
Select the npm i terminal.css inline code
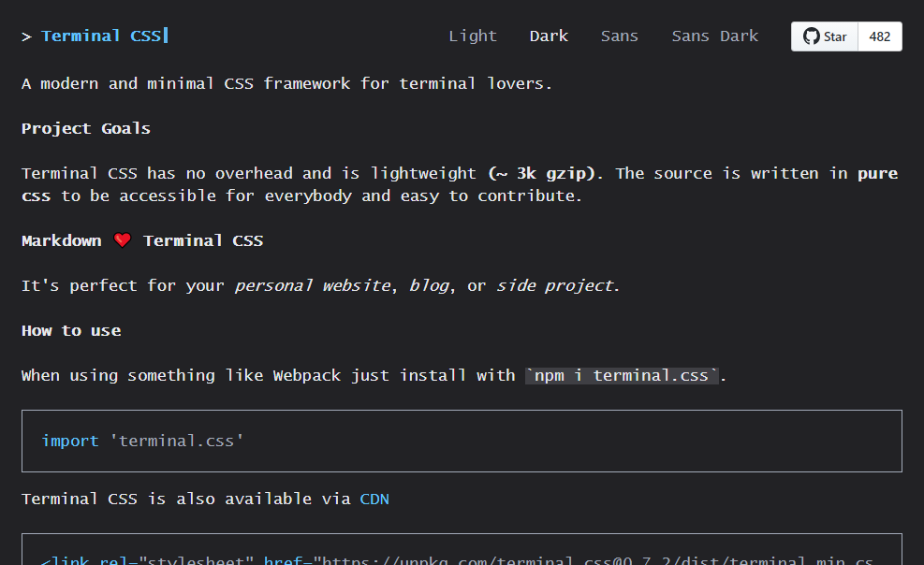[x=622, y=375]
